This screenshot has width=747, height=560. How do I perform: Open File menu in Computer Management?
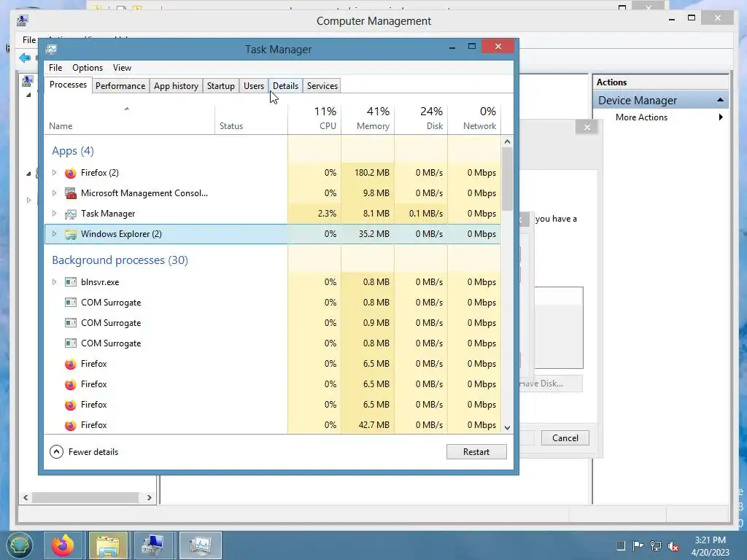tap(28, 40)
